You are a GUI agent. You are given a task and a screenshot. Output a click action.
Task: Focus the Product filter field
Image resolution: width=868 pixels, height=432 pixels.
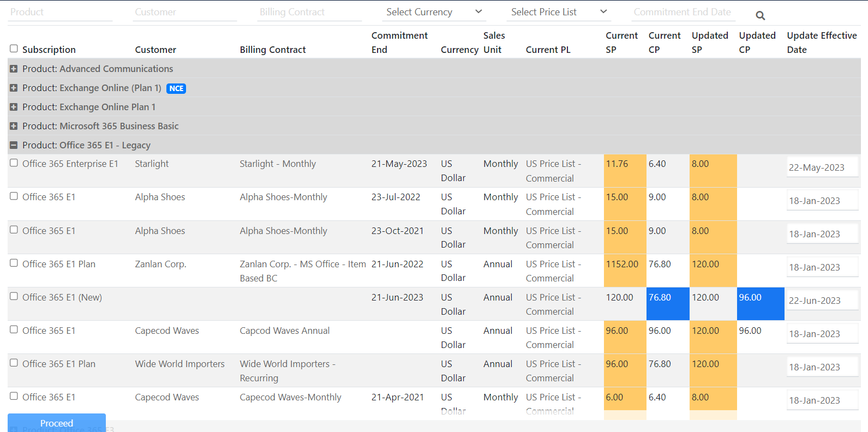click(x=60, y=13)
